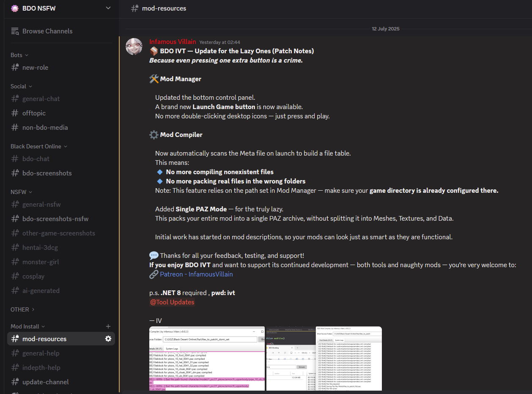Open the BDO NSFW server dropdown menu
The width and height of the screenshot is (532, 394).
(108, 8)
